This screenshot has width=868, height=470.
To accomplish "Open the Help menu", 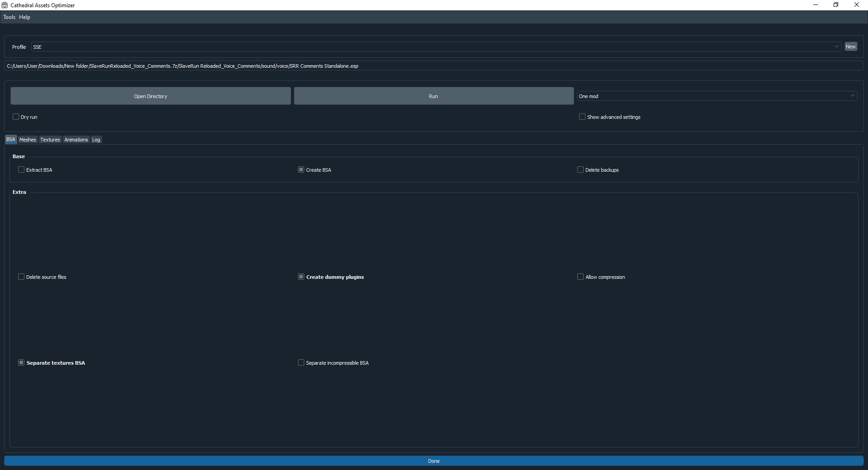I will coord(24,17).
